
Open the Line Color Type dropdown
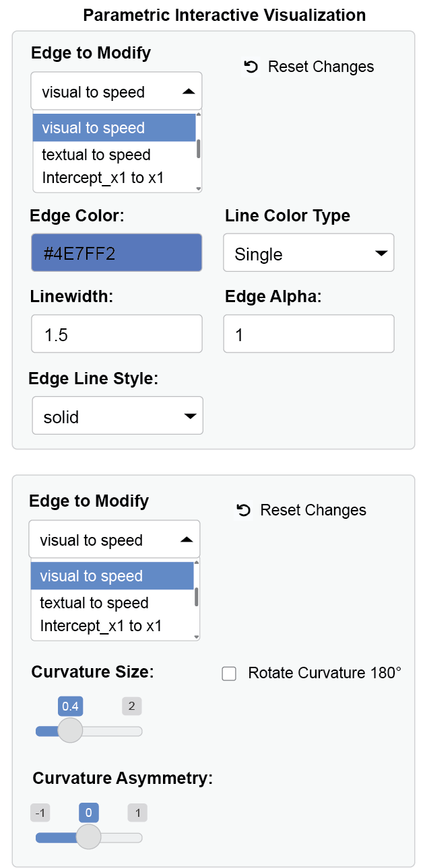click(308, 254)
